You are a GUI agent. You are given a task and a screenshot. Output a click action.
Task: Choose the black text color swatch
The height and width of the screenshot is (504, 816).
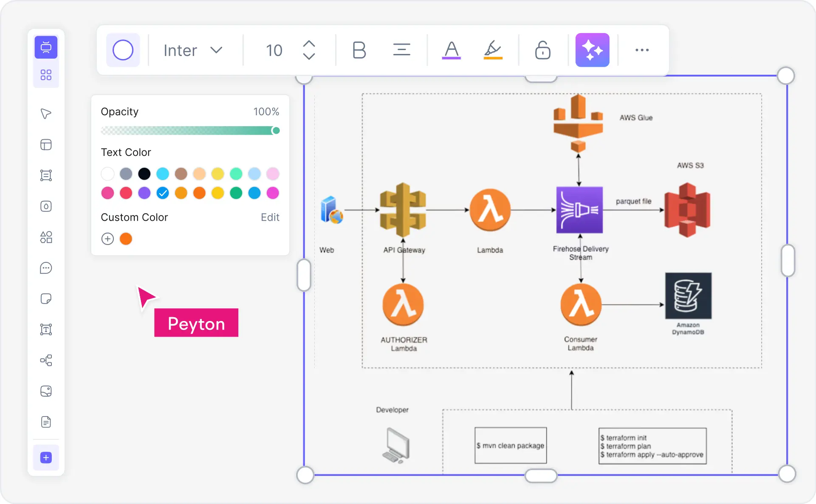(x=144, y=174)
